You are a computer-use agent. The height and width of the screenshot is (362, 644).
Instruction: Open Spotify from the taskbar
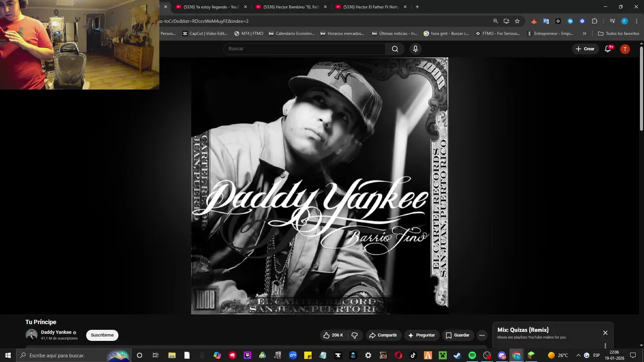click(472, 355)
